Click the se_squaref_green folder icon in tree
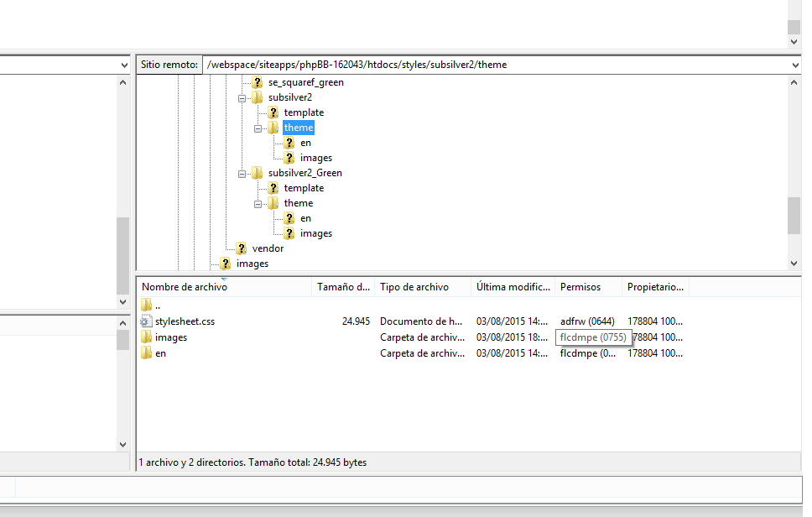812x517 pixels. [x=258, y=82]
